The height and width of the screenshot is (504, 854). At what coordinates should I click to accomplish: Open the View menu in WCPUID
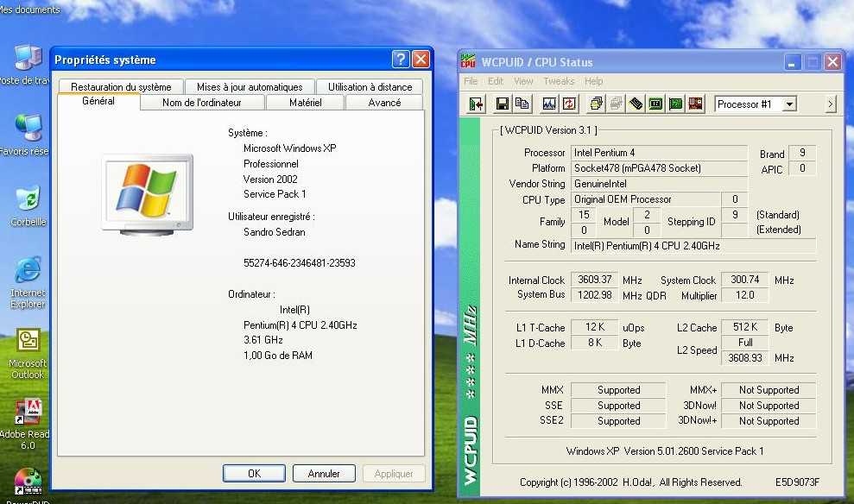[x=523, y=81]
